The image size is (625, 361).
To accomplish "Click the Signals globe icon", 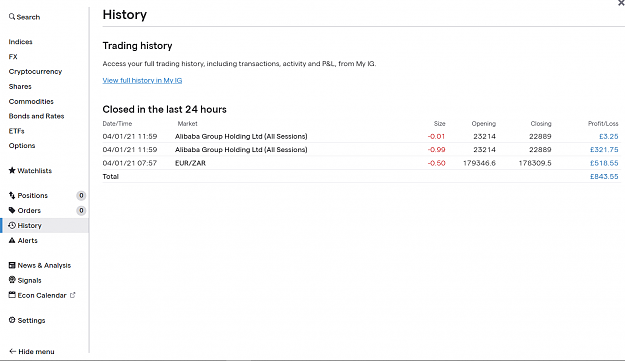I will 12,280.
